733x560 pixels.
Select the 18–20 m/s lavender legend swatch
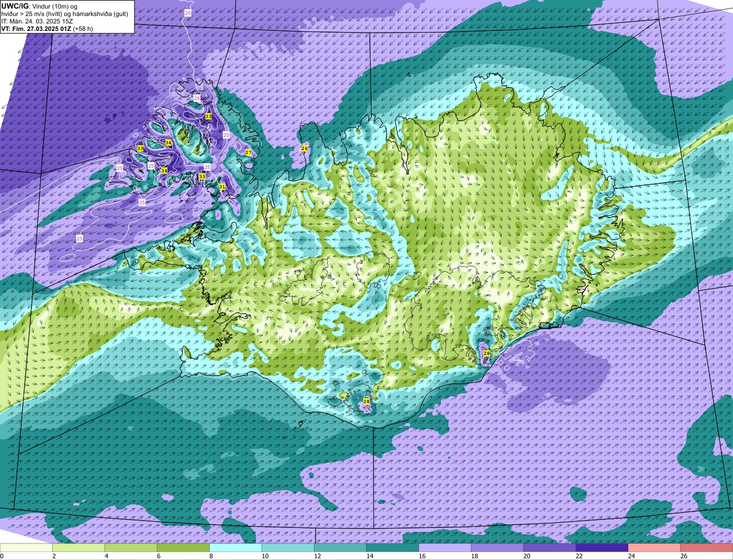click(x=497, y=548)
